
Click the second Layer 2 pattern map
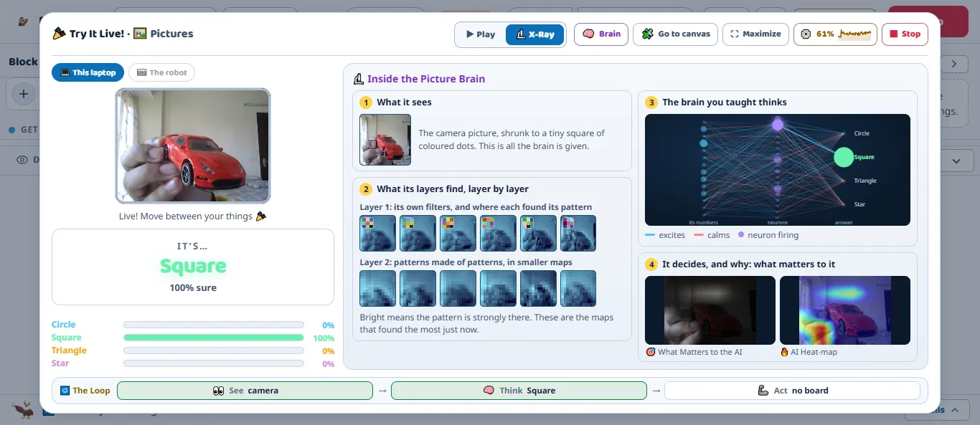(x=418, y=288)
